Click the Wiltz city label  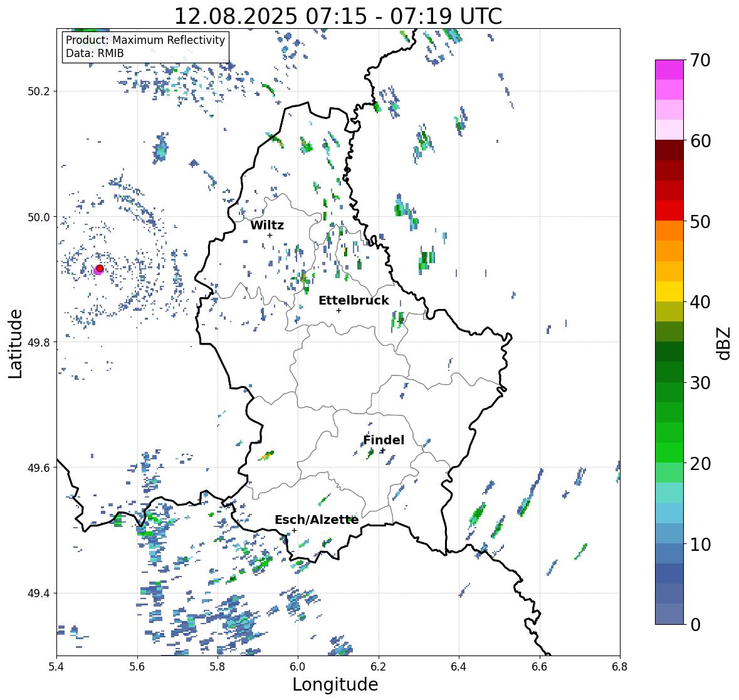click(x=267, y=225)
